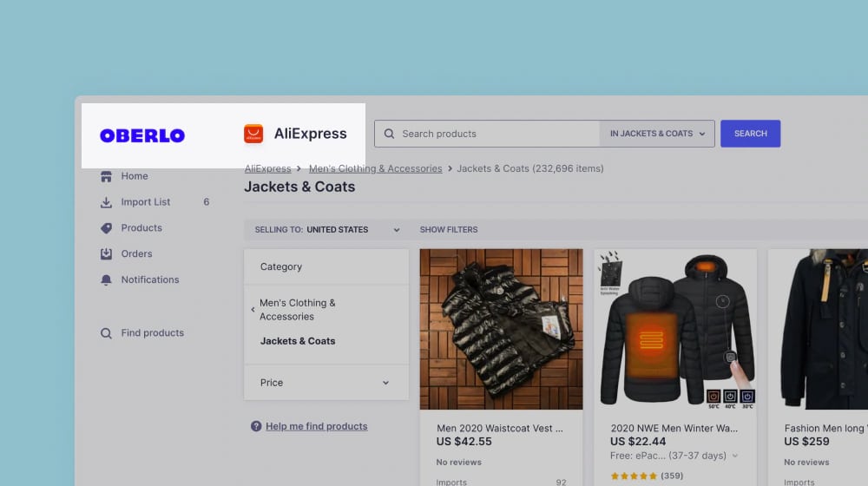Viewport: 868px width, 486px height.
Task: Click SHOW FILTERS
Action: pyautogui.click(x=449, y=230)
